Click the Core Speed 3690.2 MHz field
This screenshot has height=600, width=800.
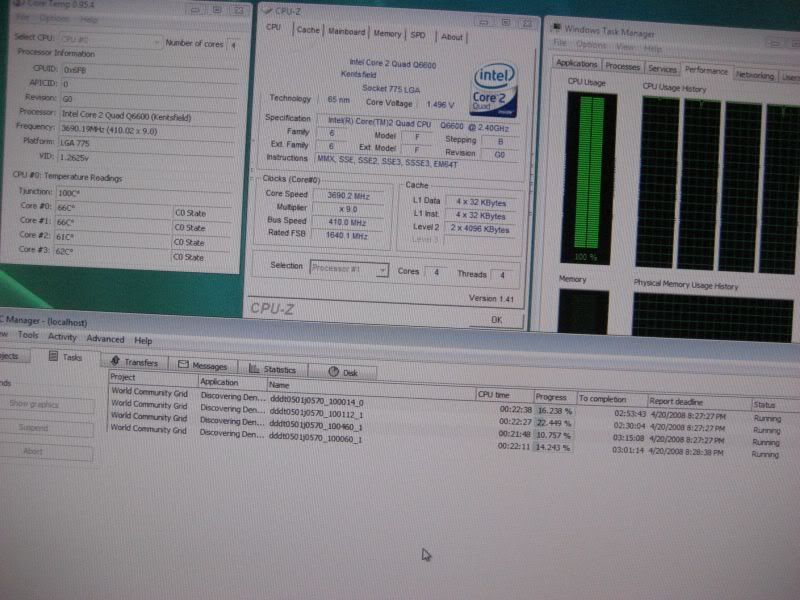348,195
